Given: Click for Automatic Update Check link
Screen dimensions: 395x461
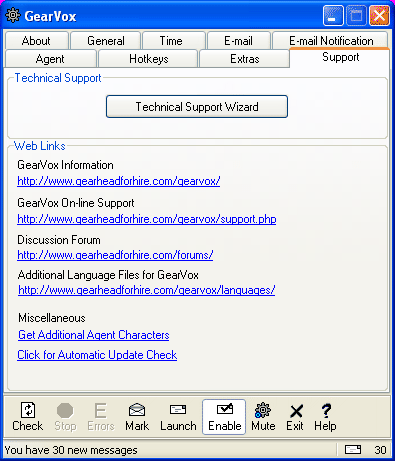Looking at the screenshot, I should [x=97, y=355].
